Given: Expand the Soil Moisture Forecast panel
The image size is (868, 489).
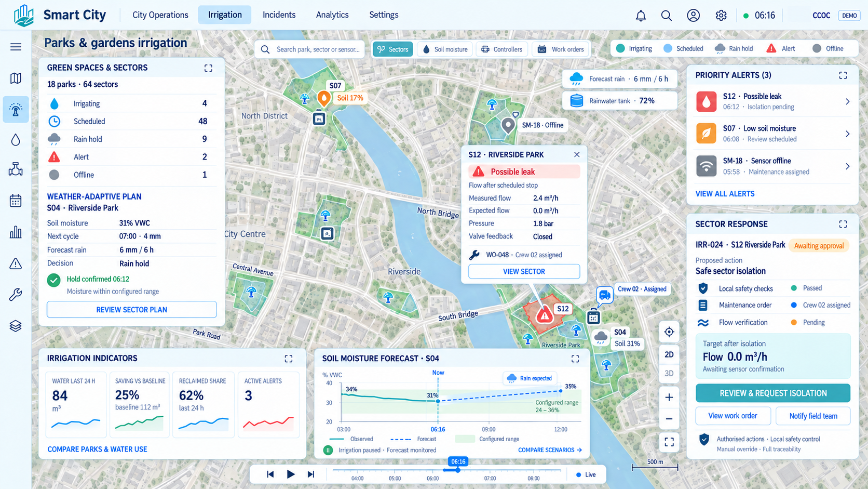Looking at the screenshot, I should [575, 359].
